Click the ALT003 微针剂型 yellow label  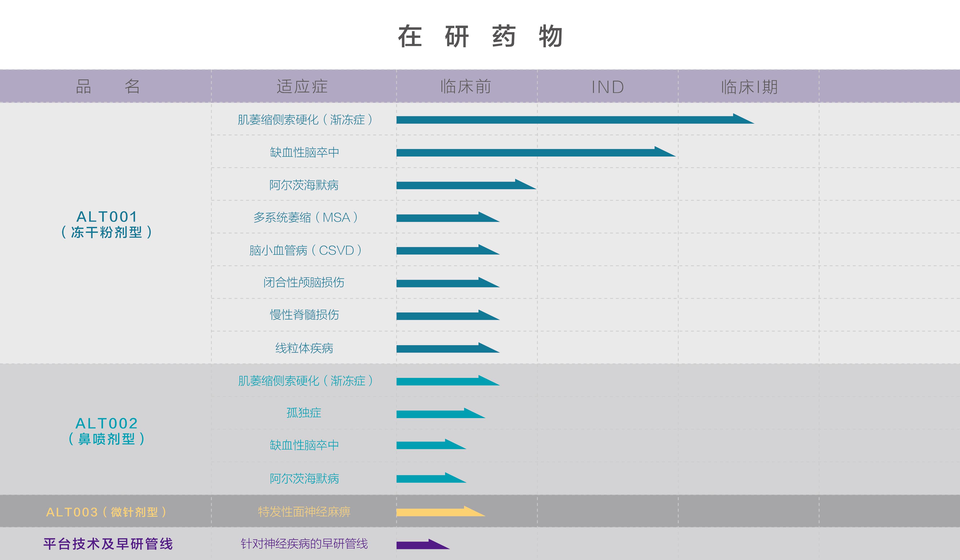click(106, 512)
